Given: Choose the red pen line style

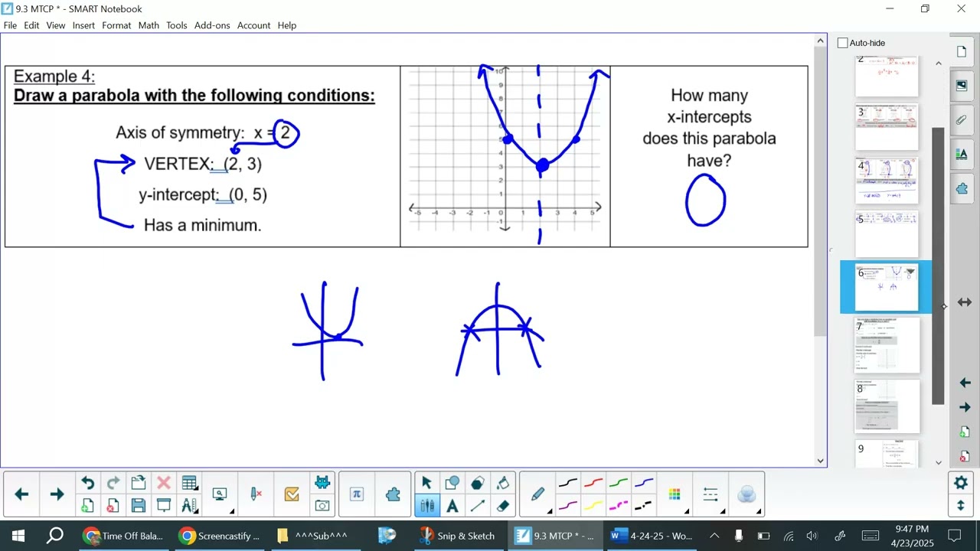Looking at the screenshot, I should click(593, 483).
